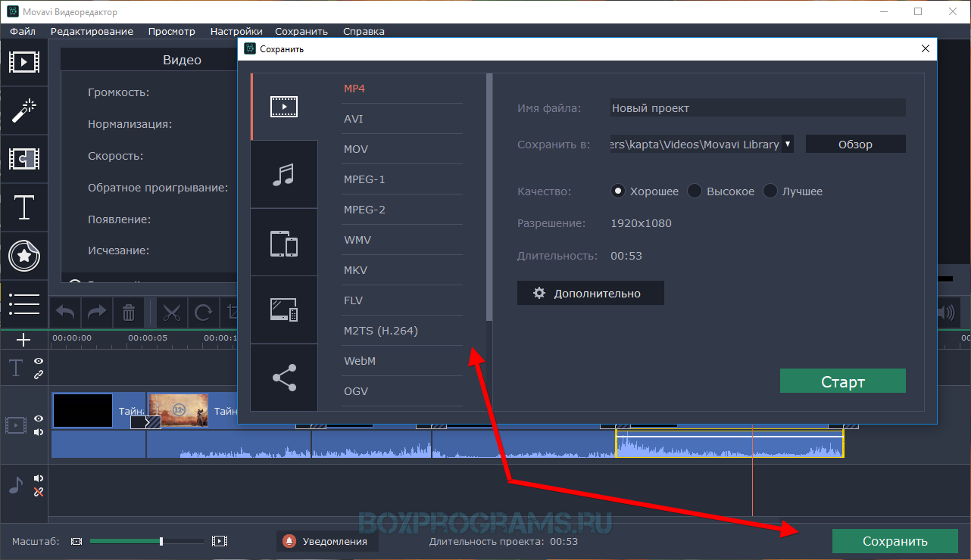Toggle visibility eye on video track
This screenshot has height=560, width=971.
(39, 419)
